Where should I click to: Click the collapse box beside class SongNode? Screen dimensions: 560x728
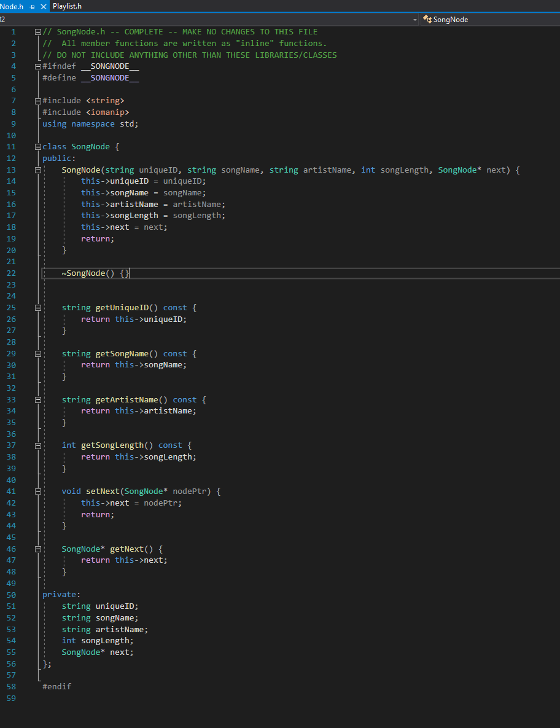click(x=37, y=146)
